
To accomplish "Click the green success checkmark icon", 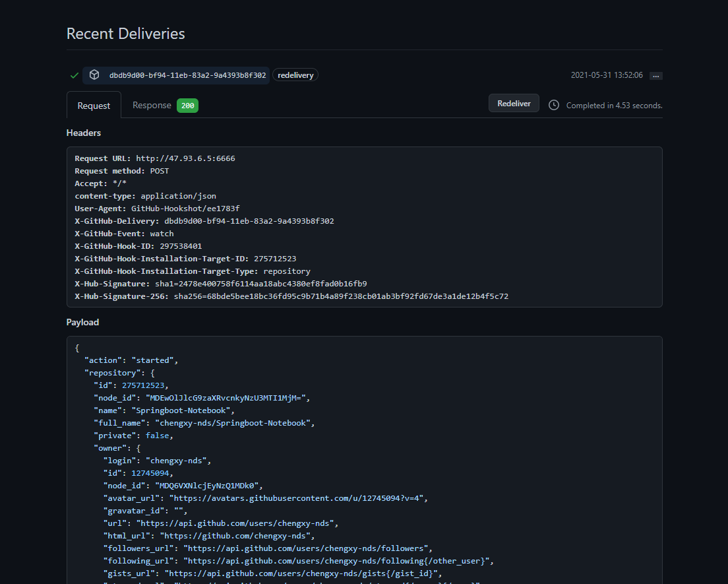I will pos(75,75).
